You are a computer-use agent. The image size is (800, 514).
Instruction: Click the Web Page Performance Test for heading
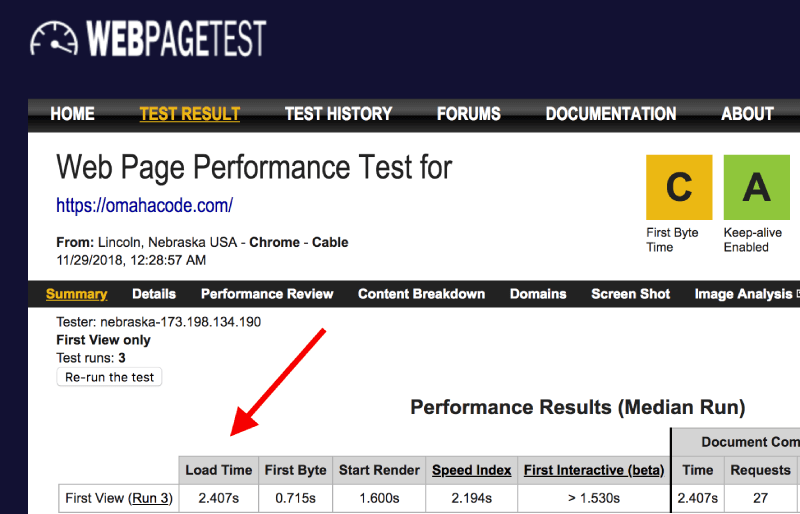point(254,167)
